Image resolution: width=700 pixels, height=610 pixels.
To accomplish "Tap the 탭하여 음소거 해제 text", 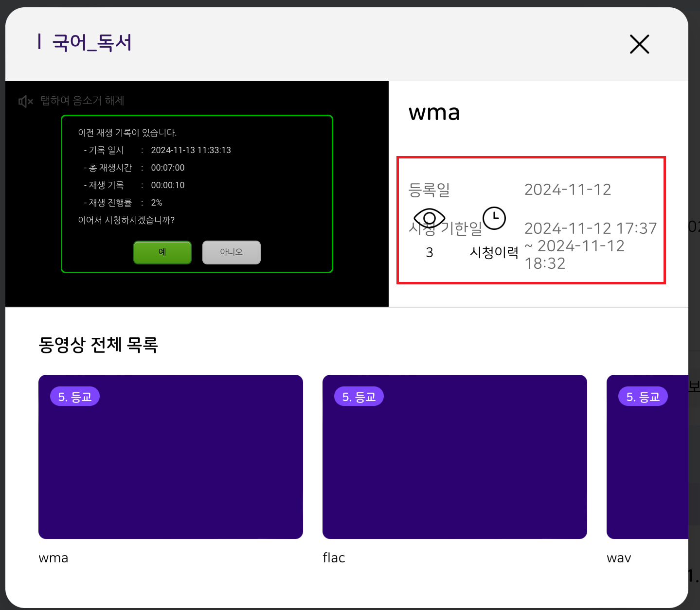I will [x=82, y=101].
